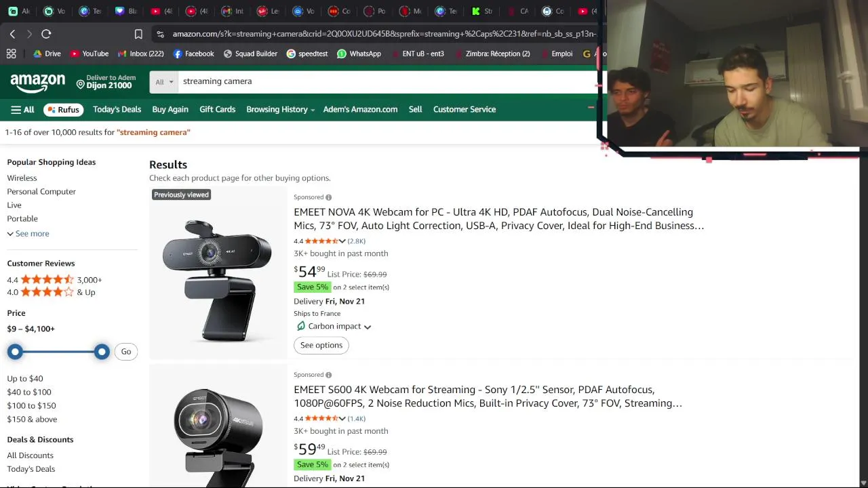Open the All hamburger menu
The height and width of the screenshot is (488, 868).
click(x=22, y=109)
